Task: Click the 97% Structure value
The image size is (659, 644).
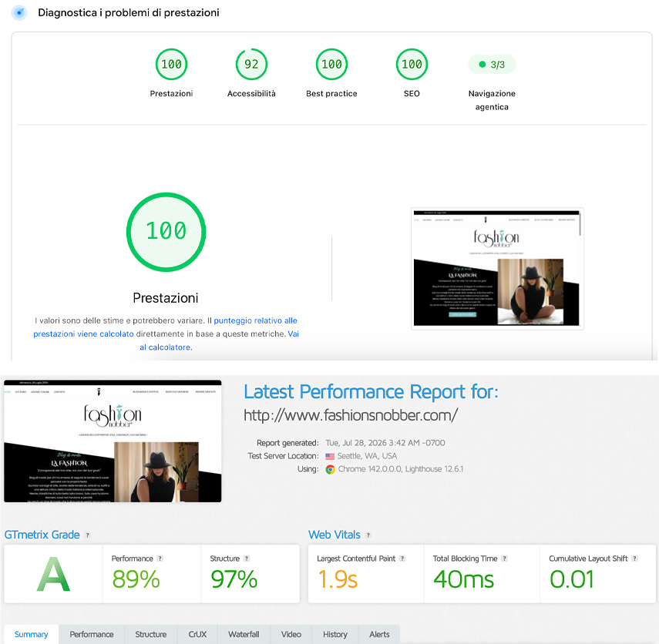Action: tap(234, 579)
